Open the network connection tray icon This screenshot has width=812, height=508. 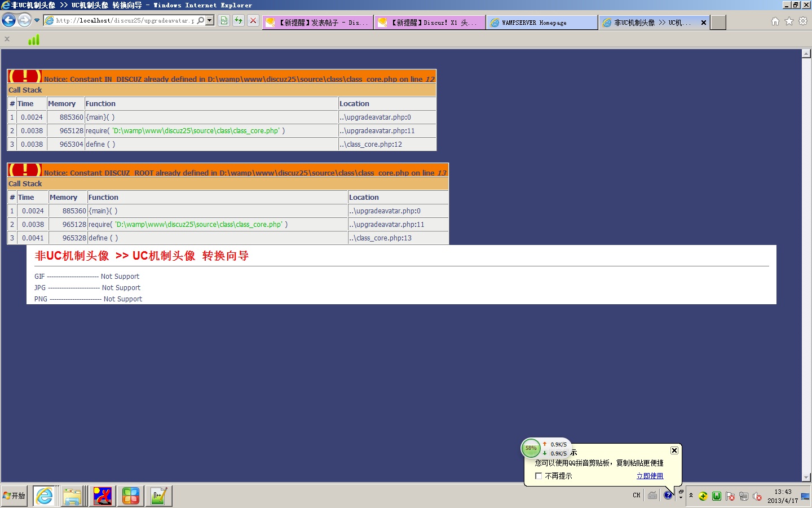click(744, 496)
